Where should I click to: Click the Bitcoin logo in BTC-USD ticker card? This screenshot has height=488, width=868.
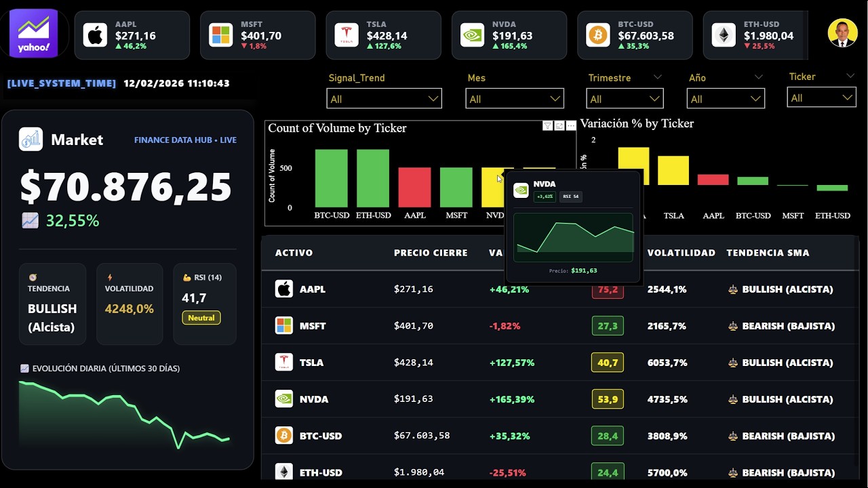point(598,35)
